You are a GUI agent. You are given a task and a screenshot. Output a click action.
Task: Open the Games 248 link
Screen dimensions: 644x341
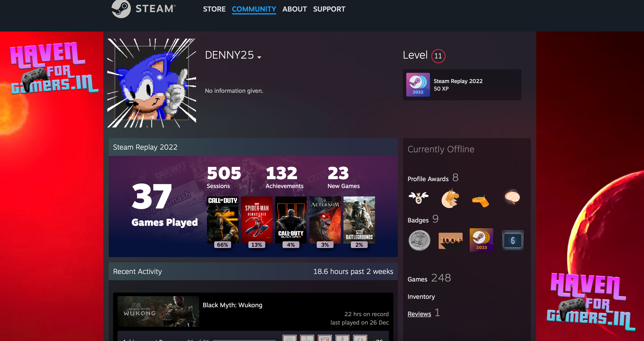(x=429, y=278)
